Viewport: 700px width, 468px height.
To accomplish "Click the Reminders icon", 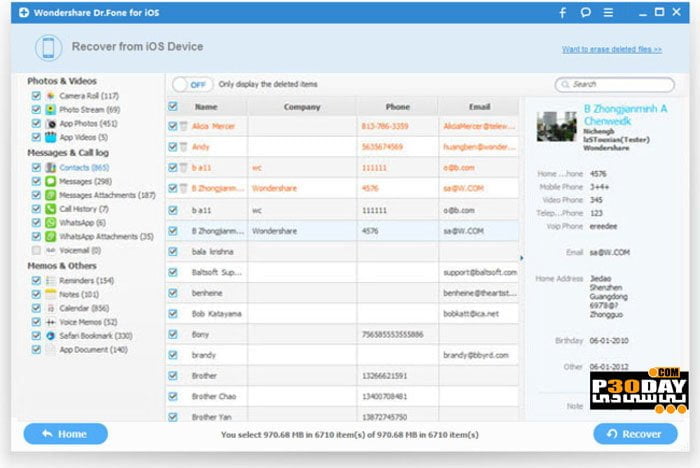I will coord(51,280).
